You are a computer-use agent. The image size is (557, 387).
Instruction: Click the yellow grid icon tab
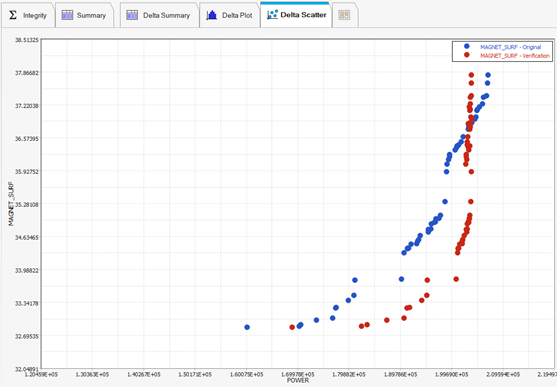tap(344, 15)
